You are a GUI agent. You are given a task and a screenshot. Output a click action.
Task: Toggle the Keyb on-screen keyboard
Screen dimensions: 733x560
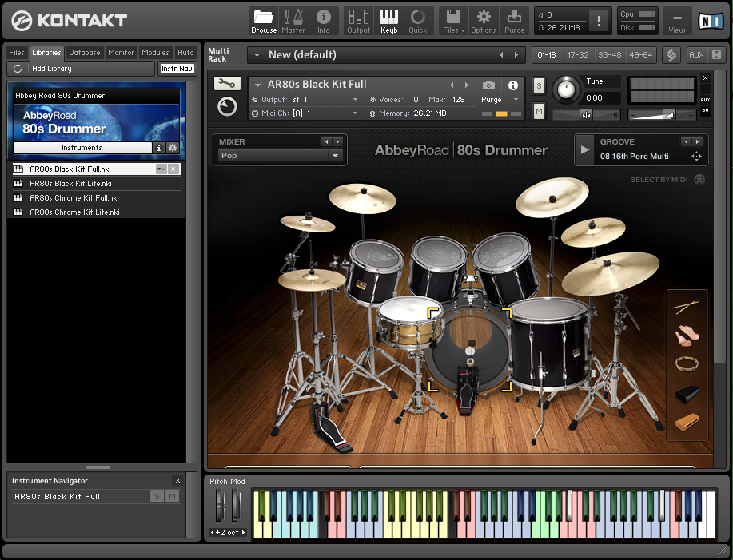[x=388, y=22]
